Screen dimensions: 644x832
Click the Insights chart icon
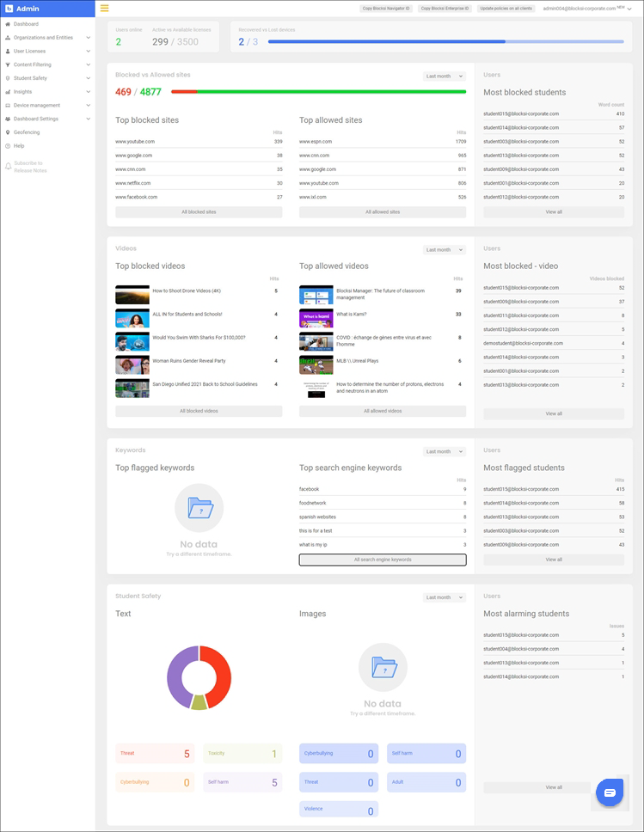tap(8, 92)
